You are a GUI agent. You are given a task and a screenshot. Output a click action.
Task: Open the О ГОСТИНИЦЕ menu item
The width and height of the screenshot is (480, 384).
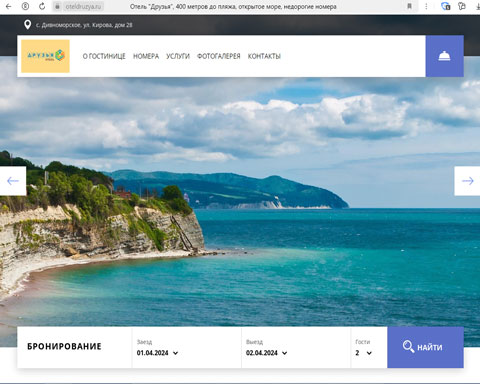point(104,56)
